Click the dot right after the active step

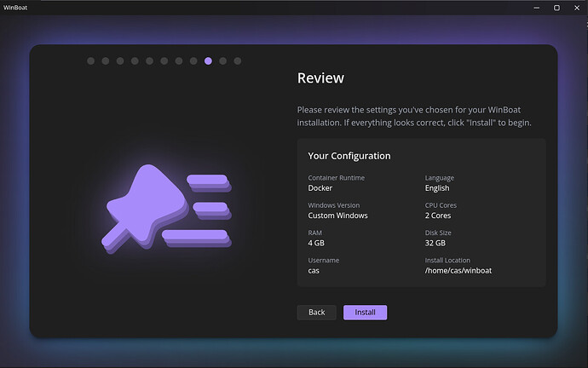(223, 61)
